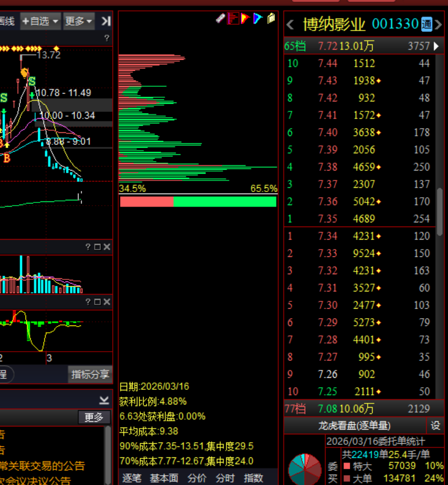This screenshot has width=448, height=485.
Task: Click the blue 通 badge beside 001330
Action: pos(427,25)
